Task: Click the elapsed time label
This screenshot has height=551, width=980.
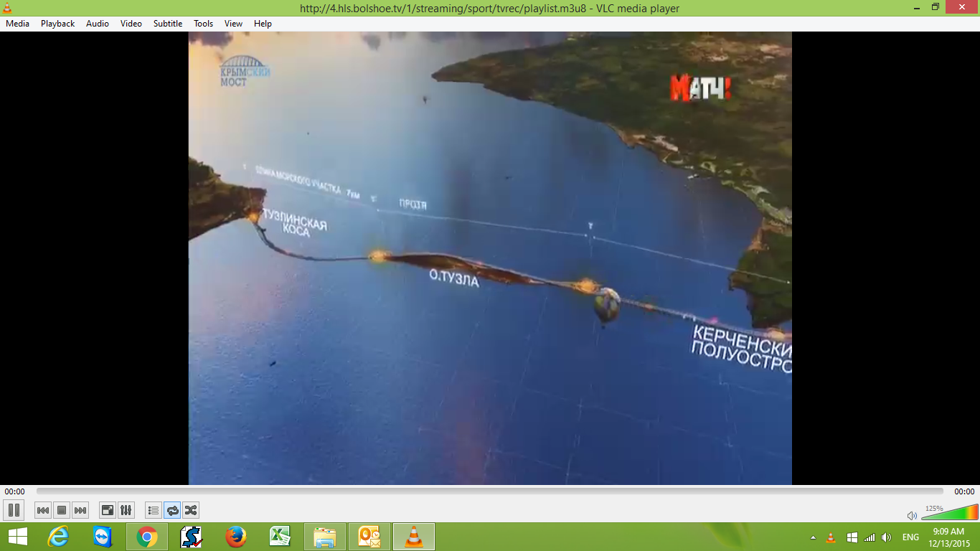Action: click(14, 491)
